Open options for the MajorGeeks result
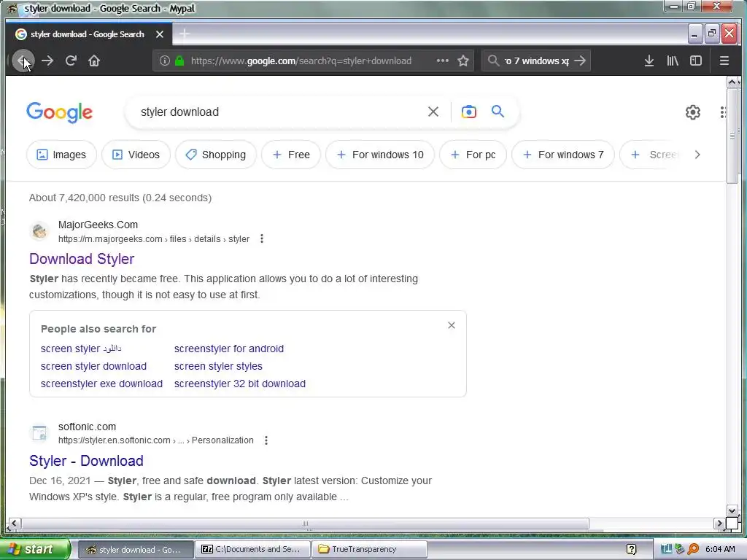Screen dimensions: 747x560 point(262,239)
